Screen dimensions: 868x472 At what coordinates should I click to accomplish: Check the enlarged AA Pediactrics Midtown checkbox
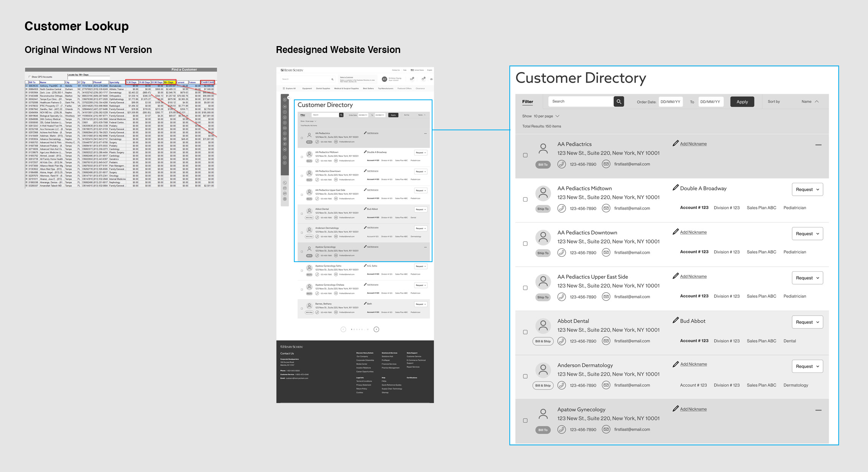[x=525, y=199]
